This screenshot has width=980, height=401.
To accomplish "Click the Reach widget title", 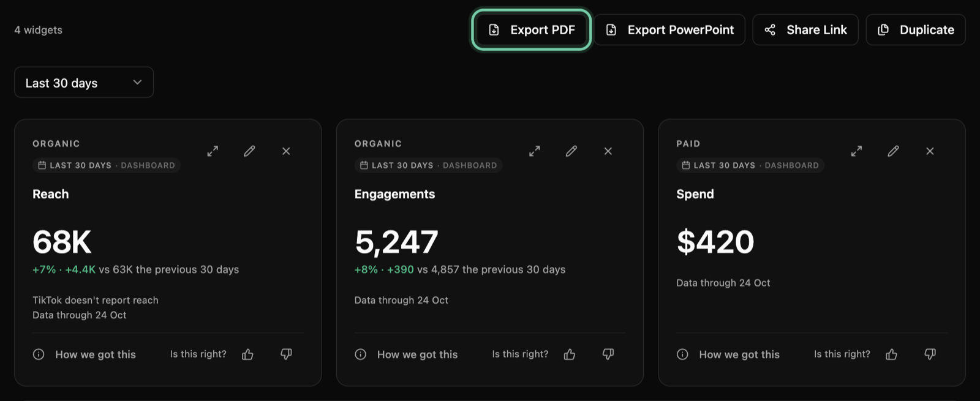I will 51,194.
